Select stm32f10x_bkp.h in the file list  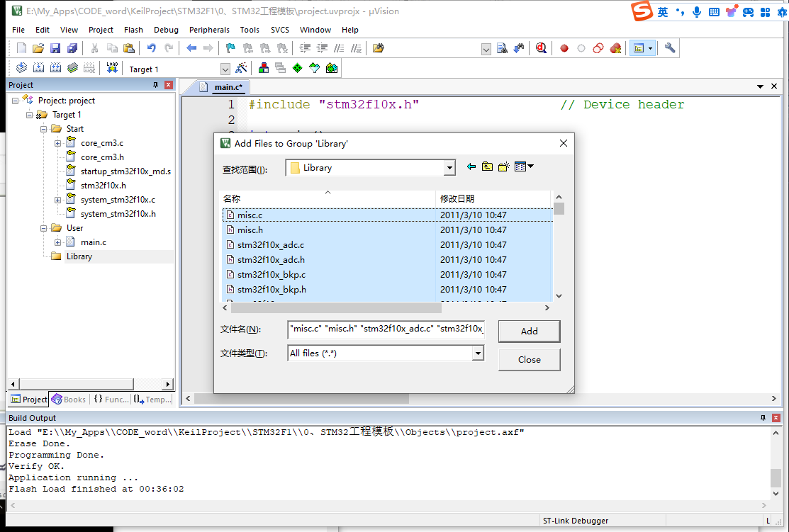(272, 290)
